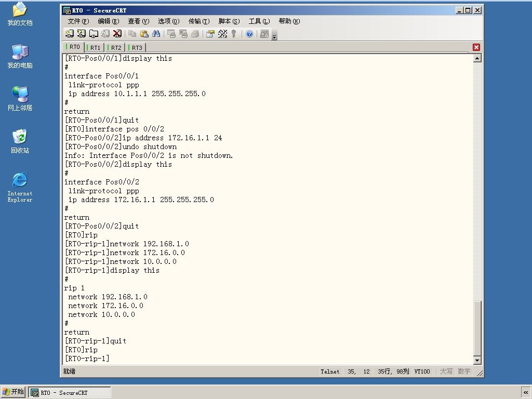532x399 pixels.
Task: Open 我的文档 desktop icon
Action: coord(20,14)
